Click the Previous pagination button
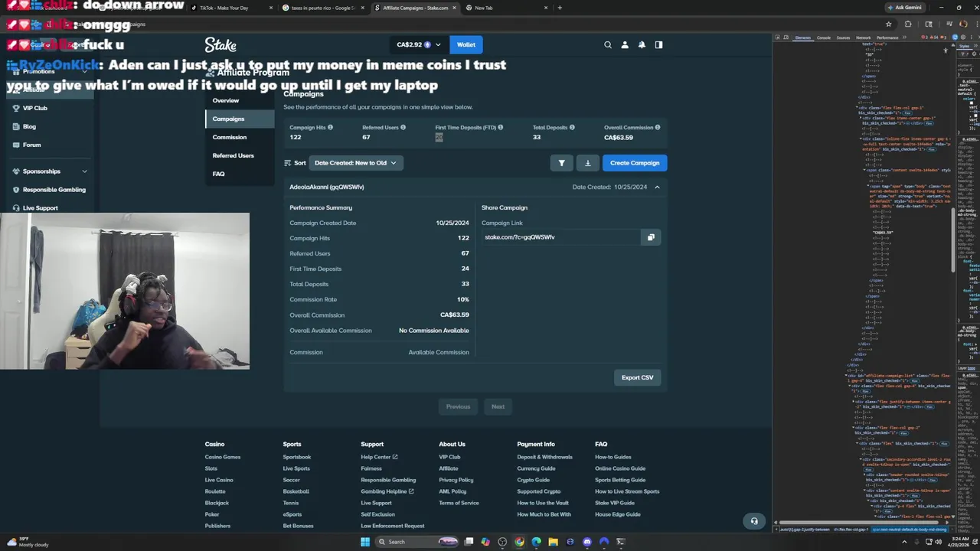This screenshot has height=551, width=980. coord(458,406)
